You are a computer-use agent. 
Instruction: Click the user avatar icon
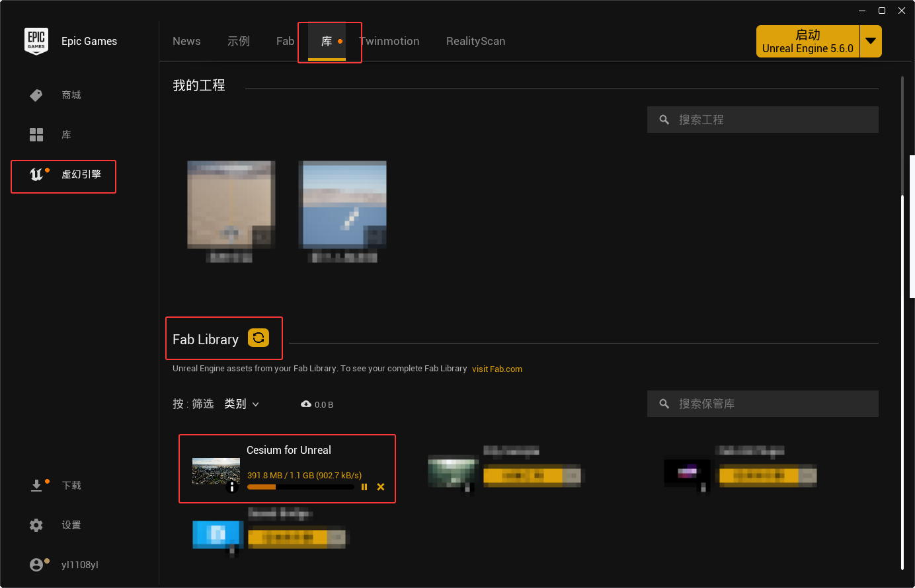[36, 565]
